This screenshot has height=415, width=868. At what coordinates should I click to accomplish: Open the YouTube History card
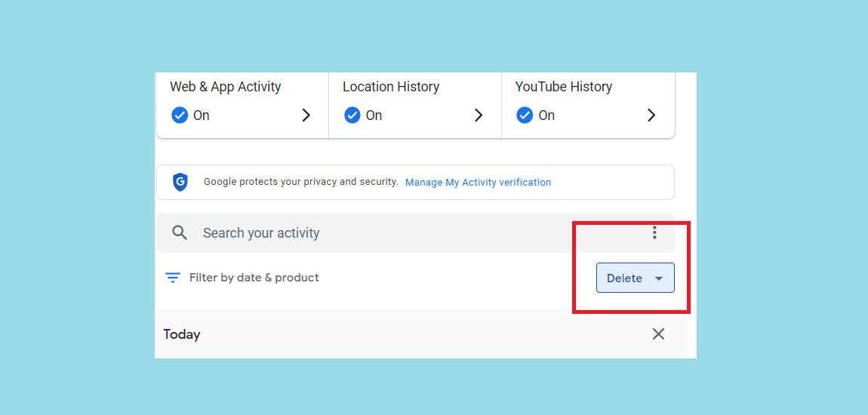tap(588, 105)
